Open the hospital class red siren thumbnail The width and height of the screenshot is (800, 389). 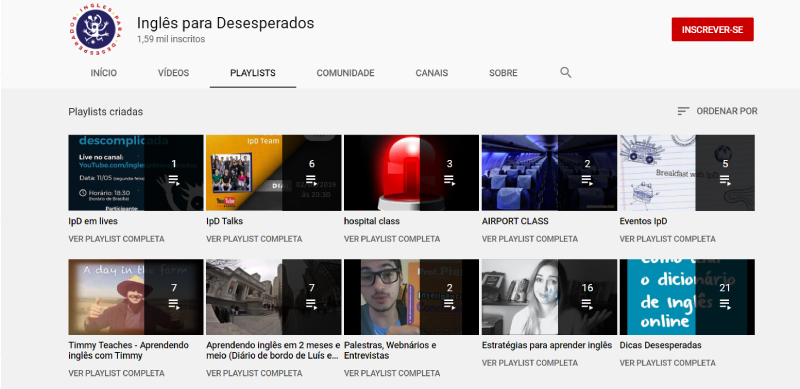411,173
